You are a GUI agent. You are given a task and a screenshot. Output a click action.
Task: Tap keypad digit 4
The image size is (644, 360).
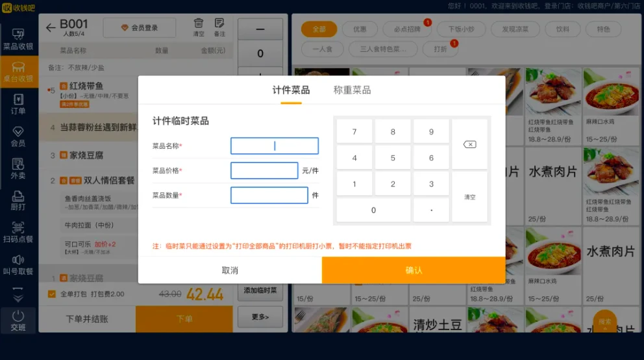[x=354, y=158]
